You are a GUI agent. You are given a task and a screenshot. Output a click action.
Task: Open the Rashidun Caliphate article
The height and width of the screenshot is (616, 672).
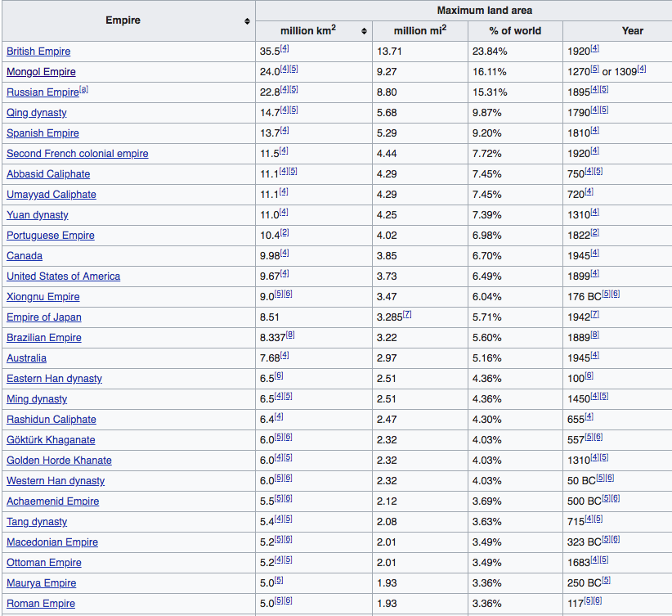point(52,420)
